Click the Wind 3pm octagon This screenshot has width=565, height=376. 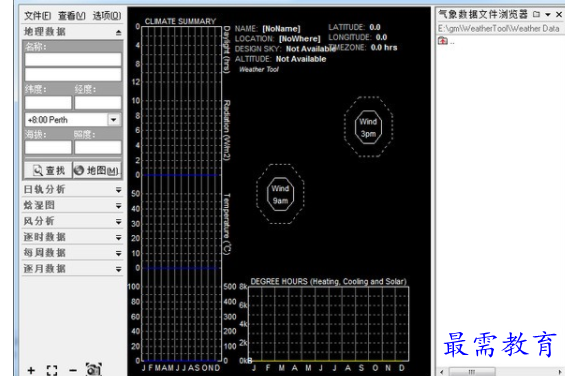(368, 127)
